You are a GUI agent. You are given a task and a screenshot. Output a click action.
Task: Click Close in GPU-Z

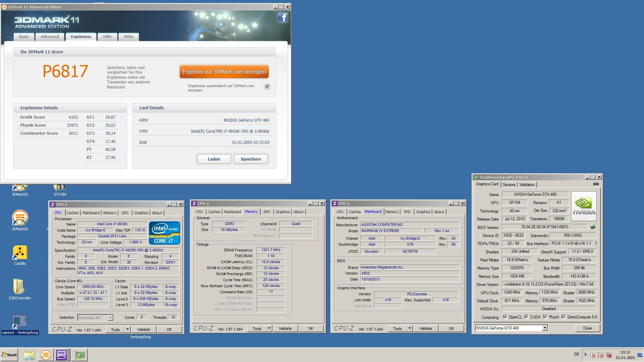click(587, 328)
